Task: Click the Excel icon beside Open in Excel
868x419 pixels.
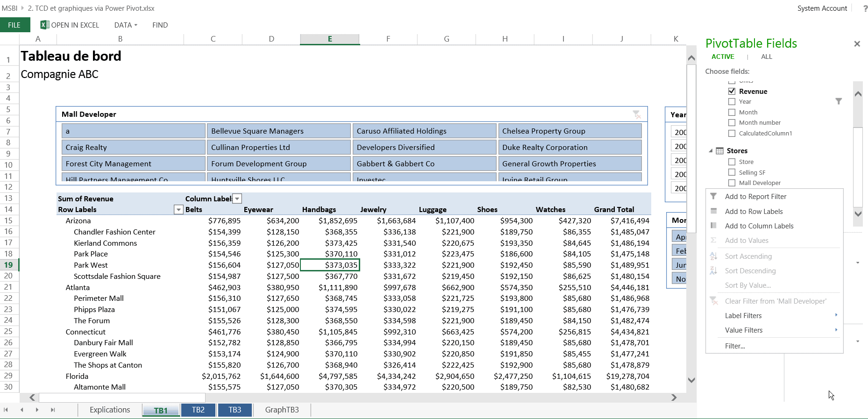Action: (45, 25)
